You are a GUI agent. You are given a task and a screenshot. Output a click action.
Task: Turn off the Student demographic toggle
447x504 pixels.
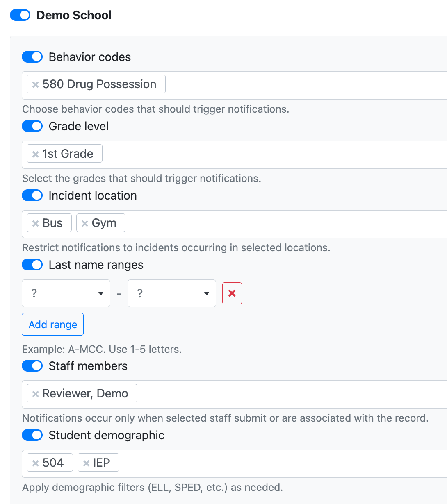point(32,435)
